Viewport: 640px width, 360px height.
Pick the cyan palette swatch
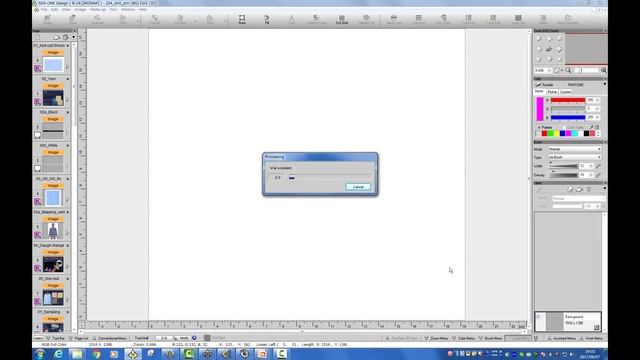pyautogui.click(x=575, y=133)
